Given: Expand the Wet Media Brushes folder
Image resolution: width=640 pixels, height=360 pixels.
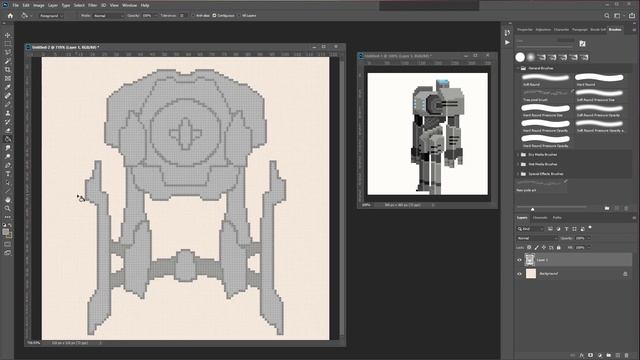Looking at the screenshot, I should (x=518, y=164).
